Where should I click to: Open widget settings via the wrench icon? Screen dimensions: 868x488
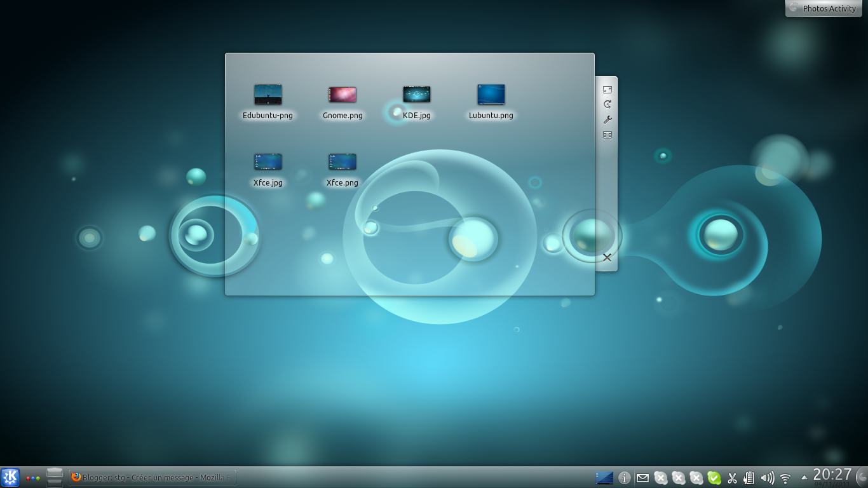coord(607,119)
